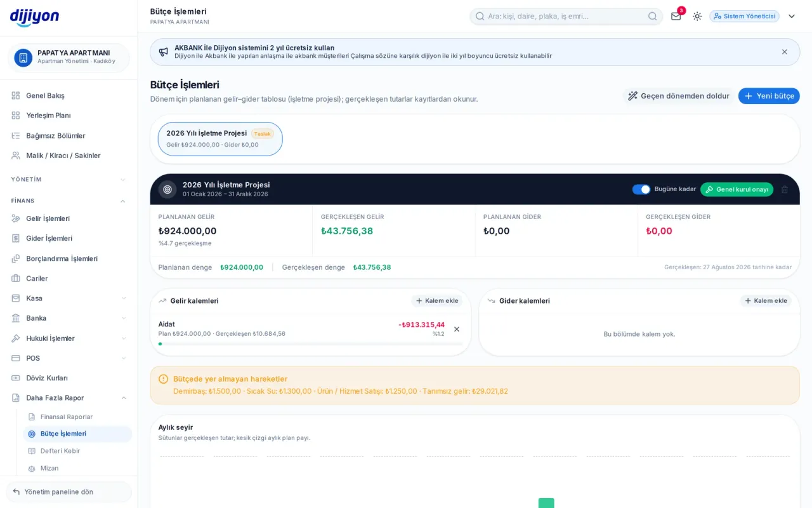Remove the Aidat income item
Image resolution: width=812 pixels, height=508 pixels.
(457, 329)
